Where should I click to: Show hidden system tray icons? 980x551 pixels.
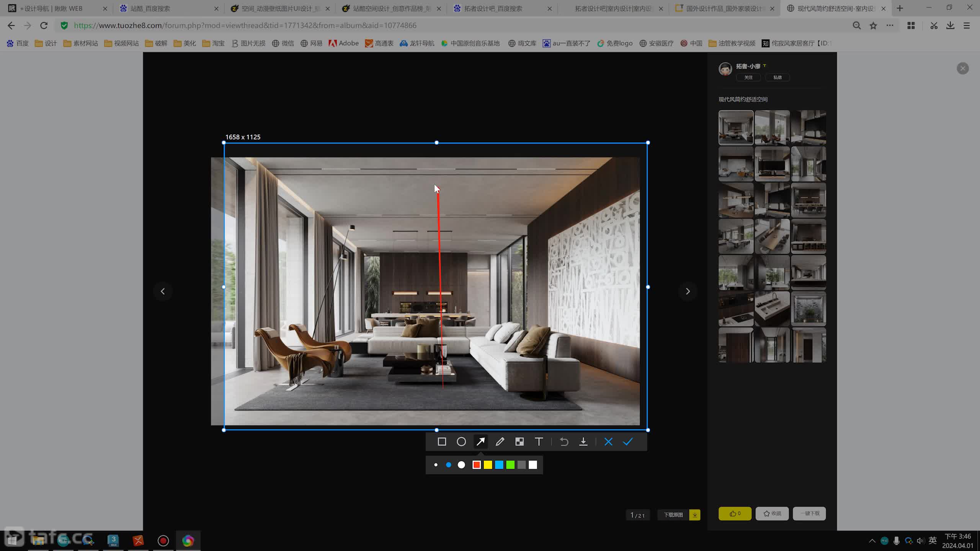click(x=872, y=541)
